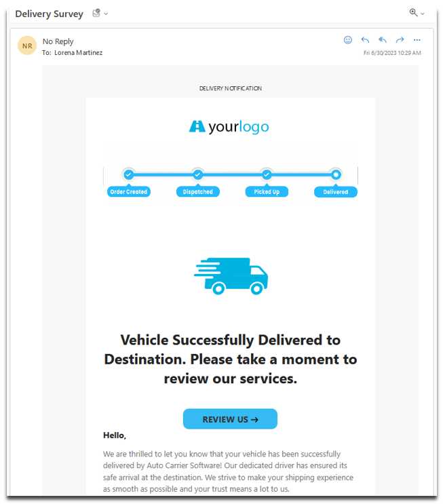Click the emoji reaction smiley icon

point(347,40)
